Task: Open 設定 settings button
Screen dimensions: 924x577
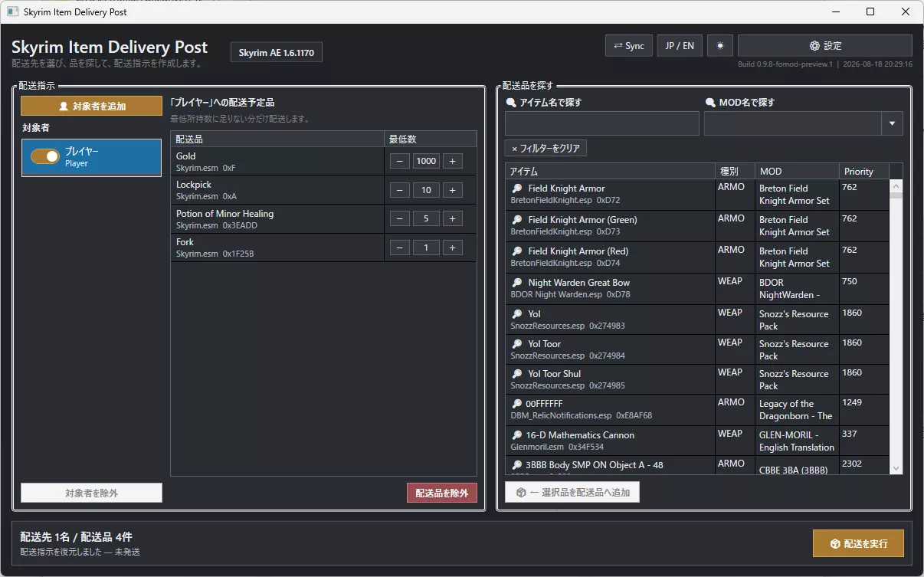Action: tap(825, 46)
